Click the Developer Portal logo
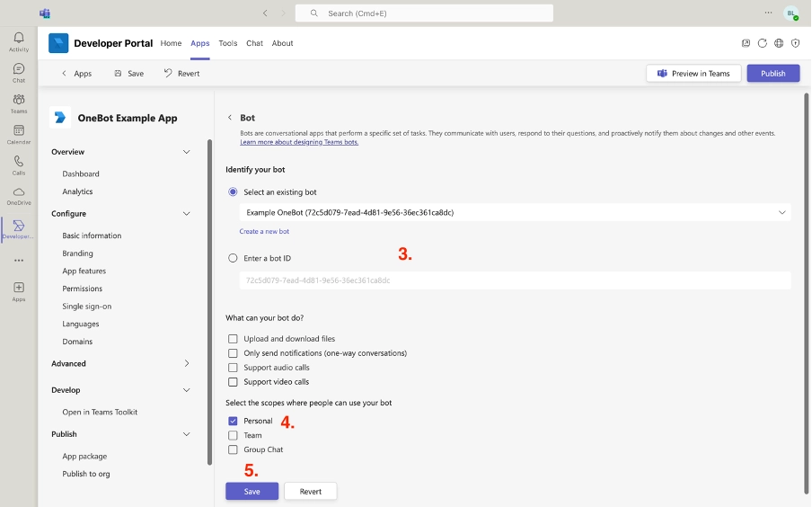Viewport: 812px width, 507px height. (x=58, y=43)
